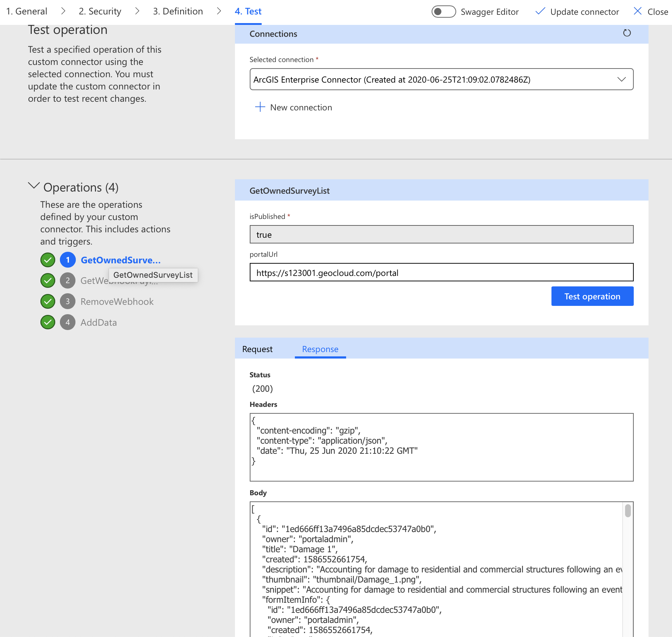Click the isPublished input field
The image size is (672, 637).
click(x=441, y=234)
